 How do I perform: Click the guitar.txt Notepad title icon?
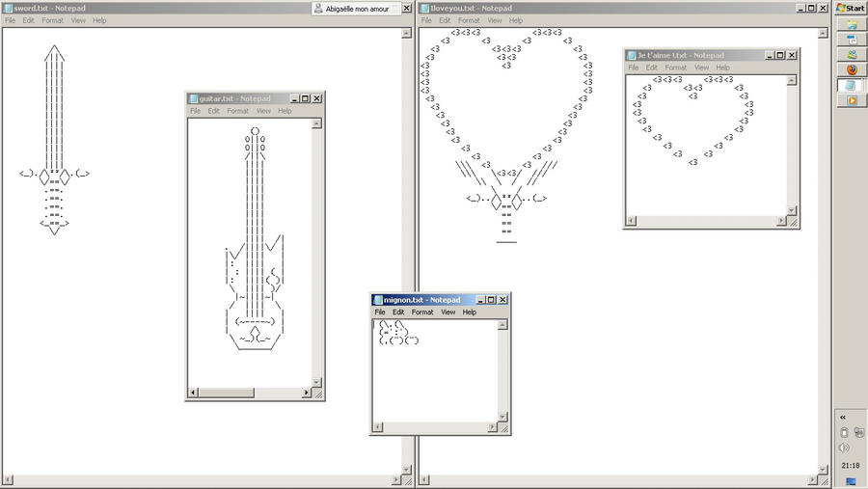193,98
